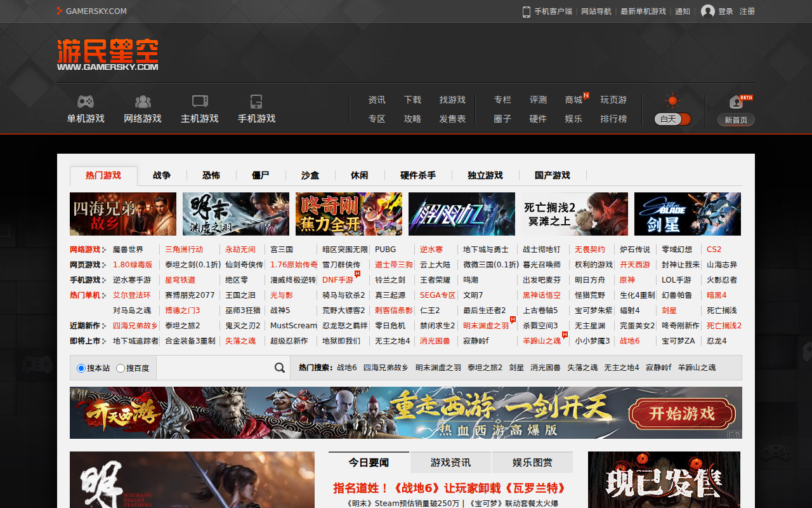
Task: Click 魔兽世界 in 网络游戏 row
Action: pyautogui.click(x=128, y=250)
